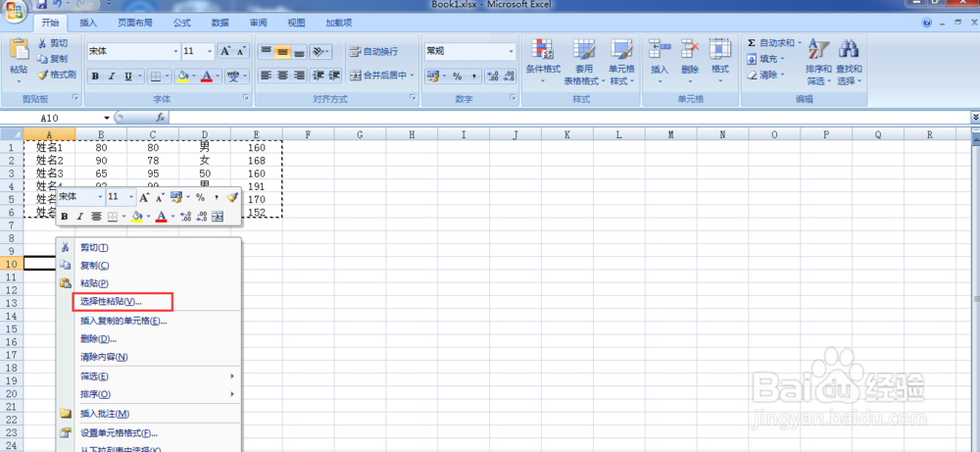Open the Name Box dropdown next to A10
The height and width of the screenshot is (452, 980).
pos(107,118)
